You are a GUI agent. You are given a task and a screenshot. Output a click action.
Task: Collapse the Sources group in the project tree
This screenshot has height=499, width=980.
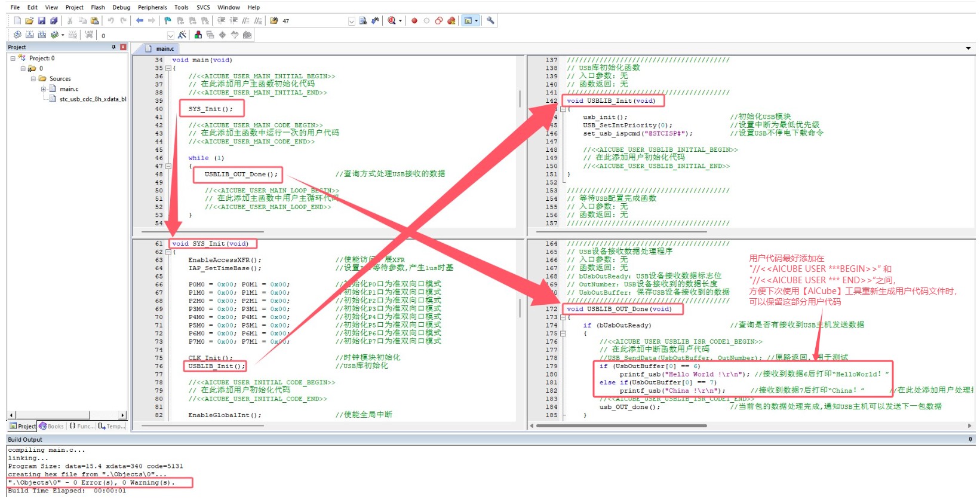tap(33, 78)
